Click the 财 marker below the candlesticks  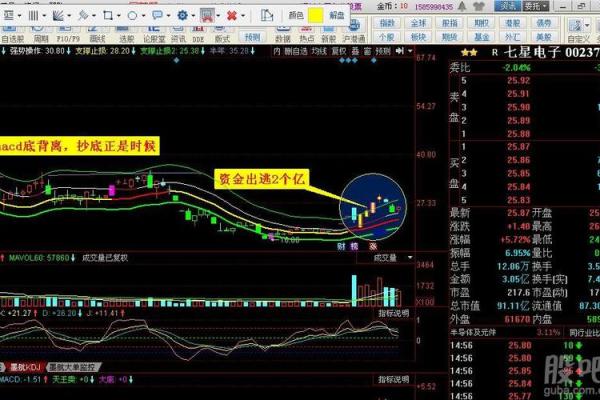pos(341,247)
